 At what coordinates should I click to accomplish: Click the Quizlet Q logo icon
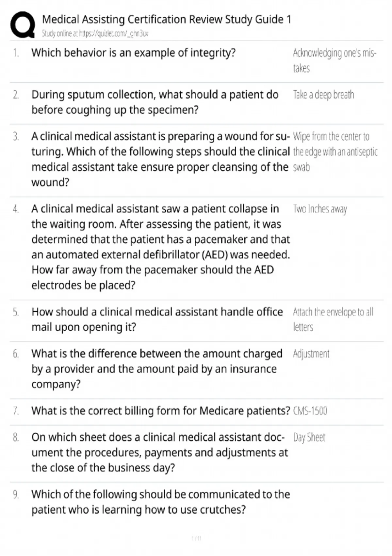tap(22, 25)
